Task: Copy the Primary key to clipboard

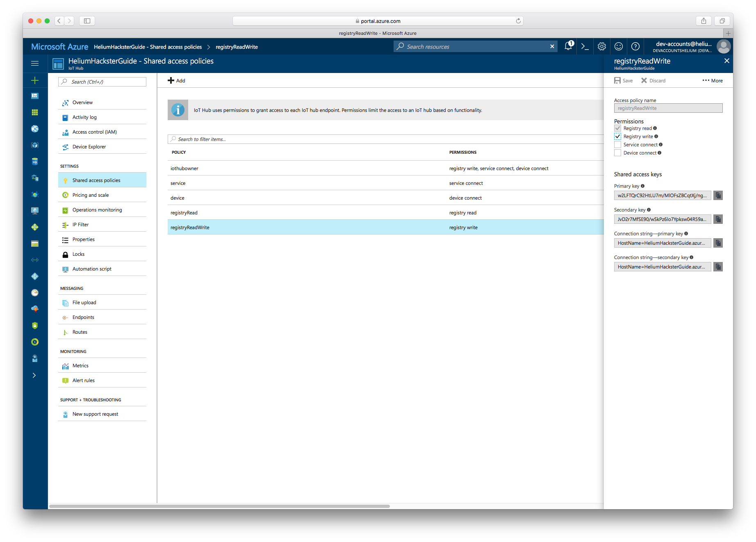Action: click(718, 196)
